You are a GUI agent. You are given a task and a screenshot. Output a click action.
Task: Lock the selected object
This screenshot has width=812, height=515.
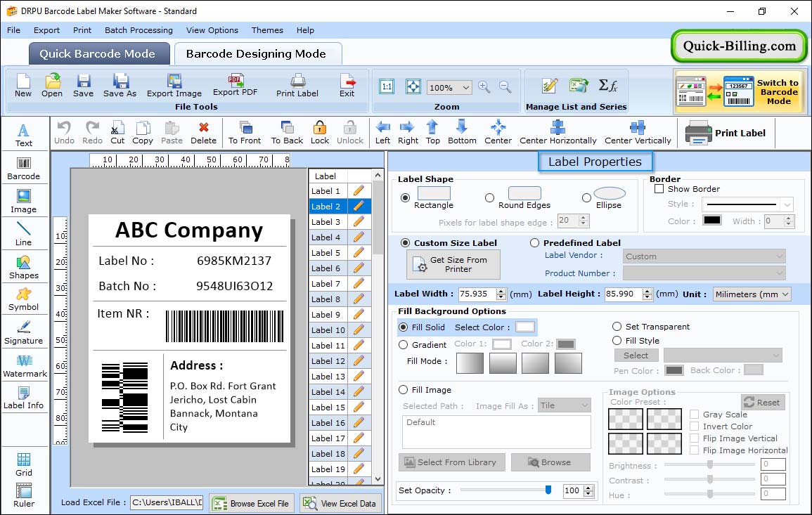pos(320,133)
